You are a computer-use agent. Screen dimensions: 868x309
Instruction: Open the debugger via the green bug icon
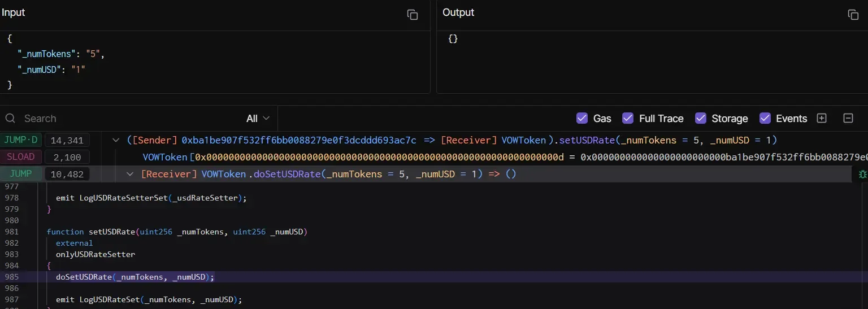862,174
